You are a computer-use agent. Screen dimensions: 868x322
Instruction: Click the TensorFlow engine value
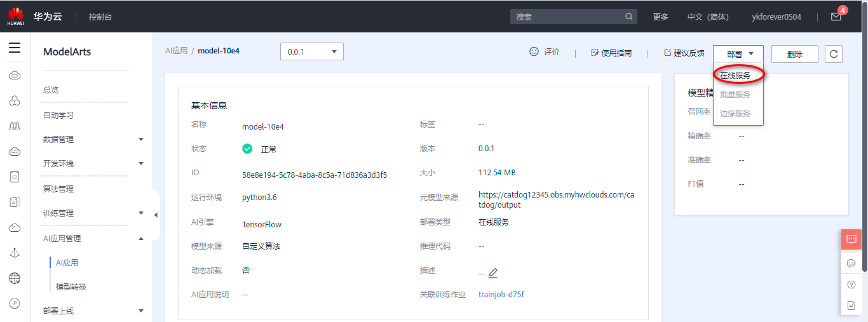click(262, 224)
